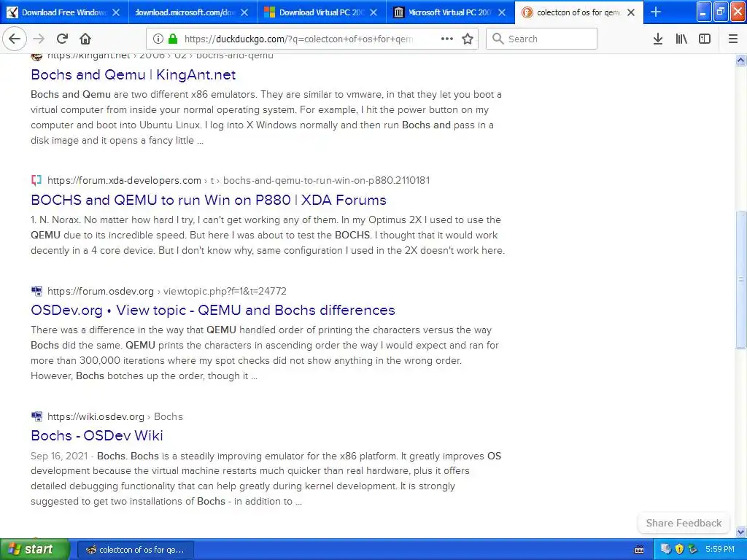Go back to previous page

pyautogui.click(x=15, y=39)
